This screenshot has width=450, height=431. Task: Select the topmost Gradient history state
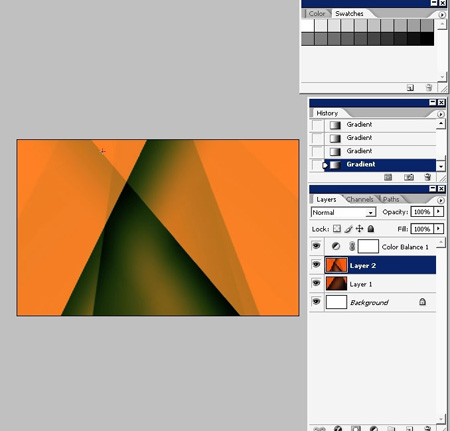tap(380, 125)
